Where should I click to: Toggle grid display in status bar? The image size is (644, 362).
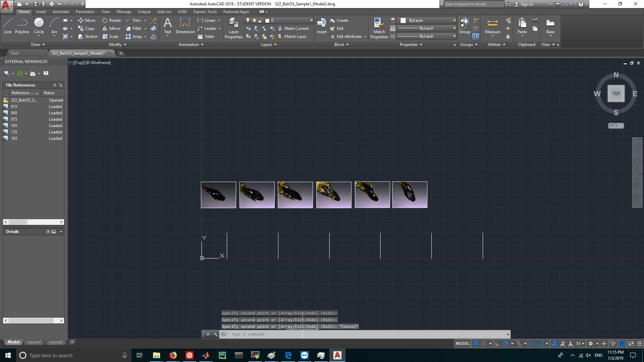476,344
